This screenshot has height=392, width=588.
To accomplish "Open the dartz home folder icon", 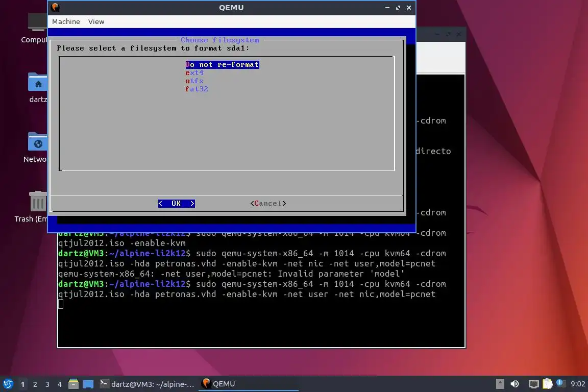I will click(37, 82).
